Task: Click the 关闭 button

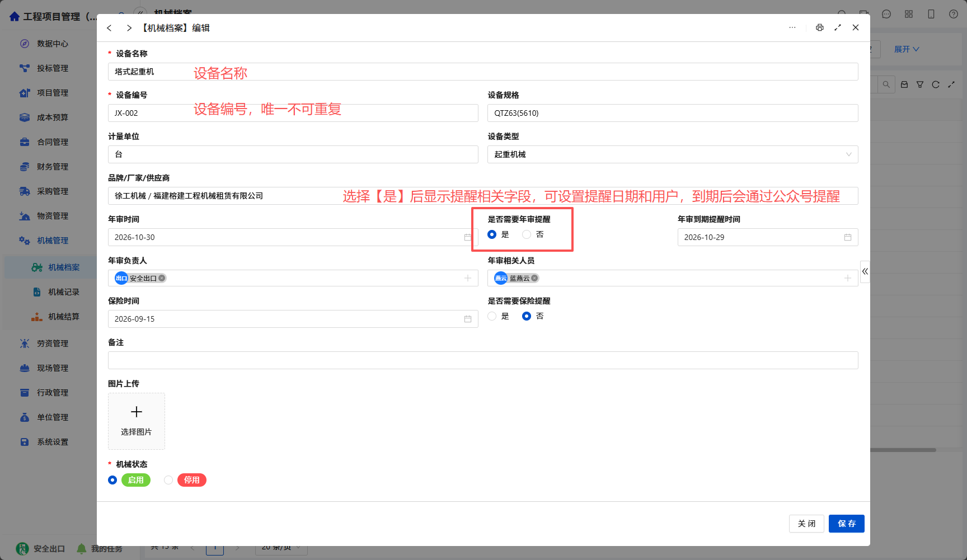Action: tap(806, 524)
